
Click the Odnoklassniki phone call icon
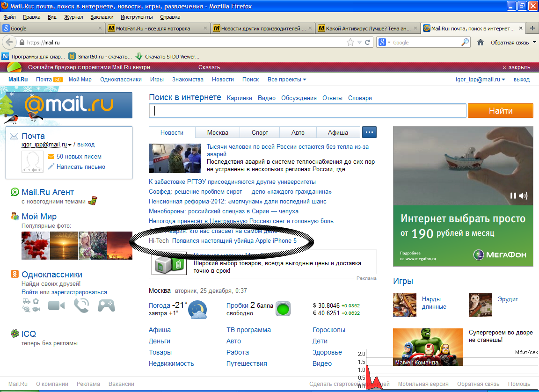[x=81, y=305]
